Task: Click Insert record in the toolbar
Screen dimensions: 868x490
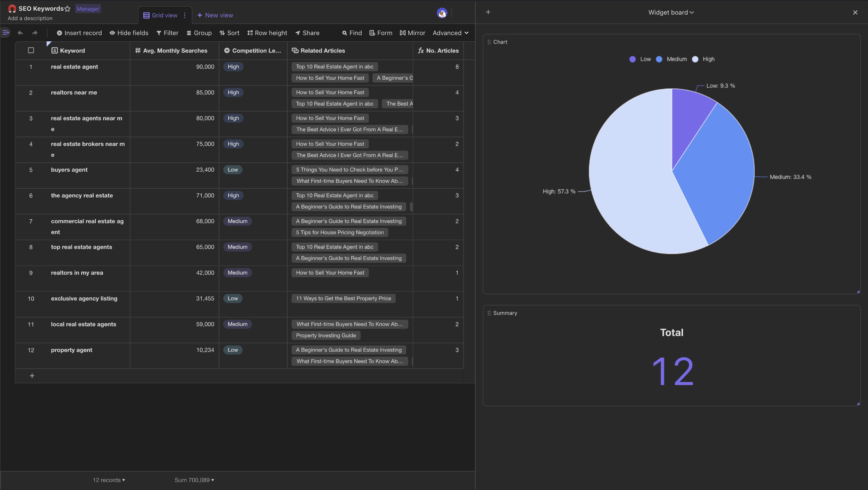Action: [79, 33]
